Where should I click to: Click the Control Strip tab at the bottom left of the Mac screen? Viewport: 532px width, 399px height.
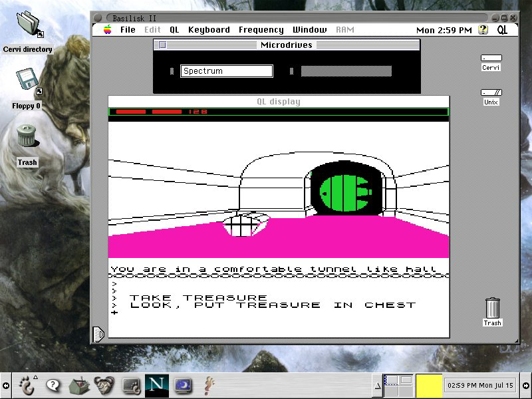[98, 334]
